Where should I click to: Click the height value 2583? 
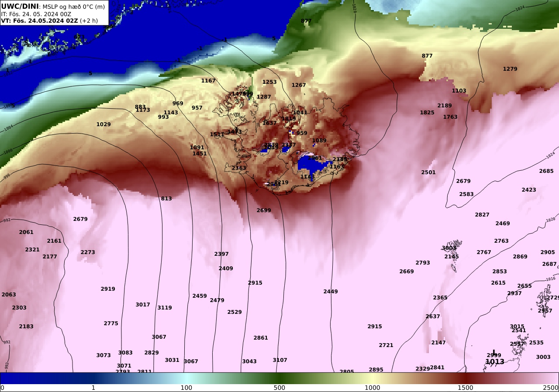click(x=466, y=194)
